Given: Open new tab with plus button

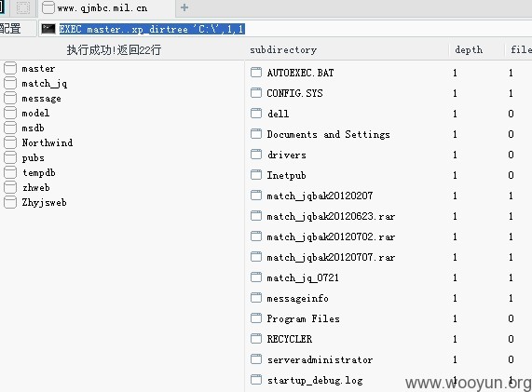Looking at the screenshot, I should click(x=184, y=7).
